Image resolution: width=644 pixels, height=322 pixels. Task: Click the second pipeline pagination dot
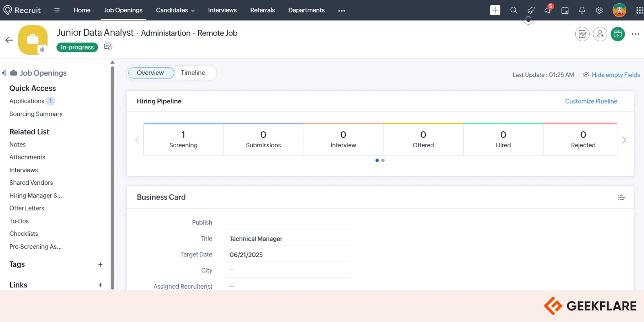click(383, 160)
